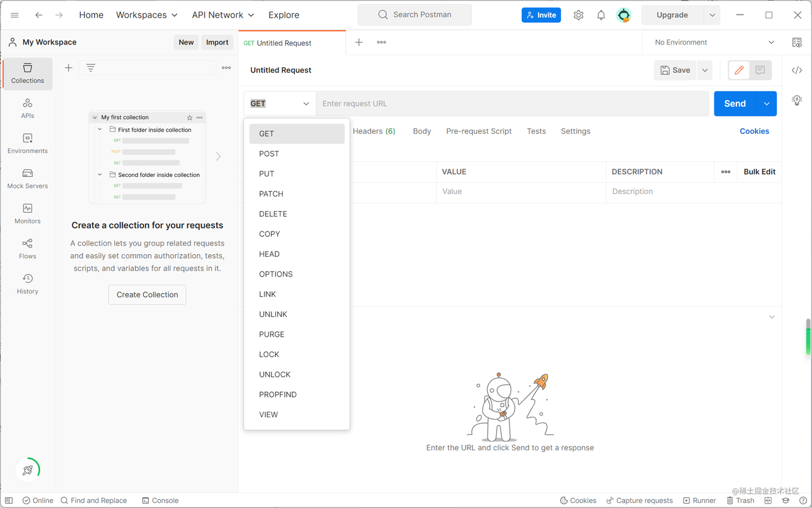Open Collections in the sidebar
Screen dimensions: 812x508
click(28, 73)
